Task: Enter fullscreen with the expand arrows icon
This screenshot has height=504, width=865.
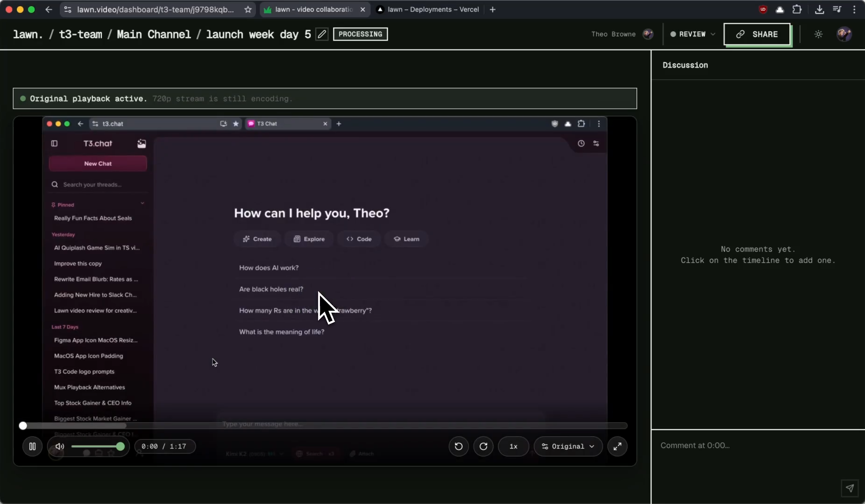Action: [x=617, y=446]
